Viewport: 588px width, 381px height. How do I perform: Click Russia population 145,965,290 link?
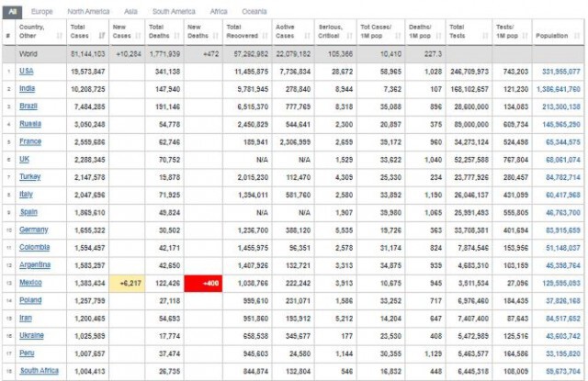pos(561,124)
